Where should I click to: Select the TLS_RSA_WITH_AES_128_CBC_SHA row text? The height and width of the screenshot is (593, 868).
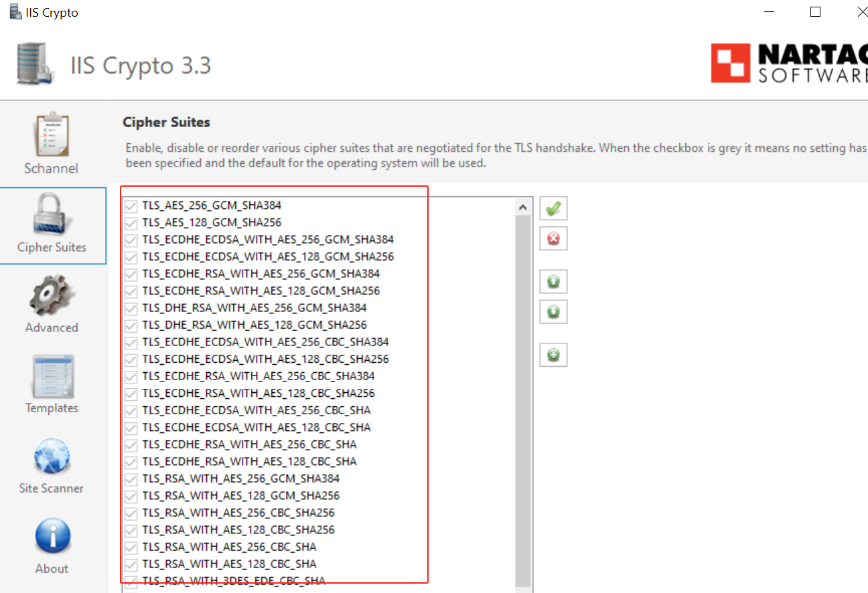pos(229,564)
